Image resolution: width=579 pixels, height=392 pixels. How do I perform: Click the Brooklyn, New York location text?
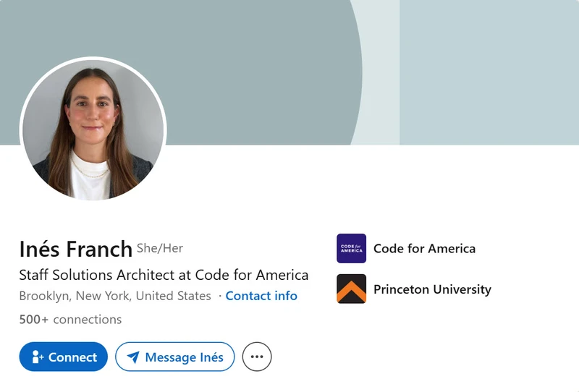[x=115, y=296]
